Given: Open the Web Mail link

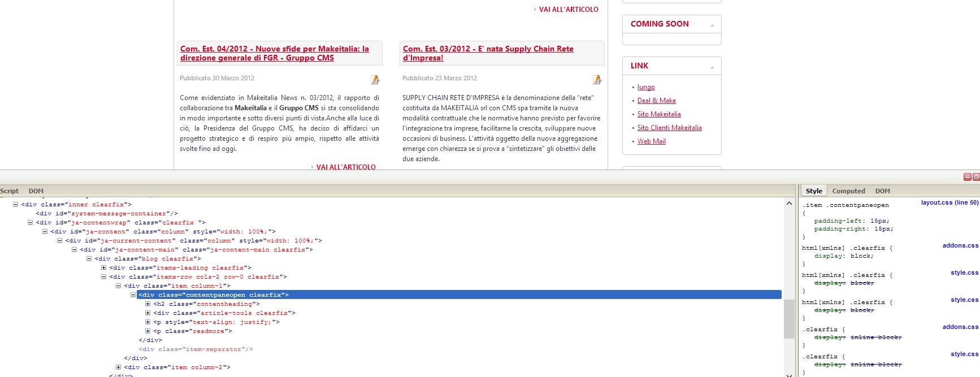Looking at the screenshot, I should coord(652,141).
